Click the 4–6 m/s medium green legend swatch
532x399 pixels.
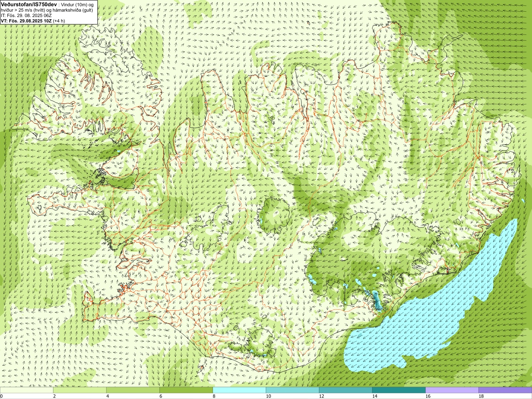point(133,390)
